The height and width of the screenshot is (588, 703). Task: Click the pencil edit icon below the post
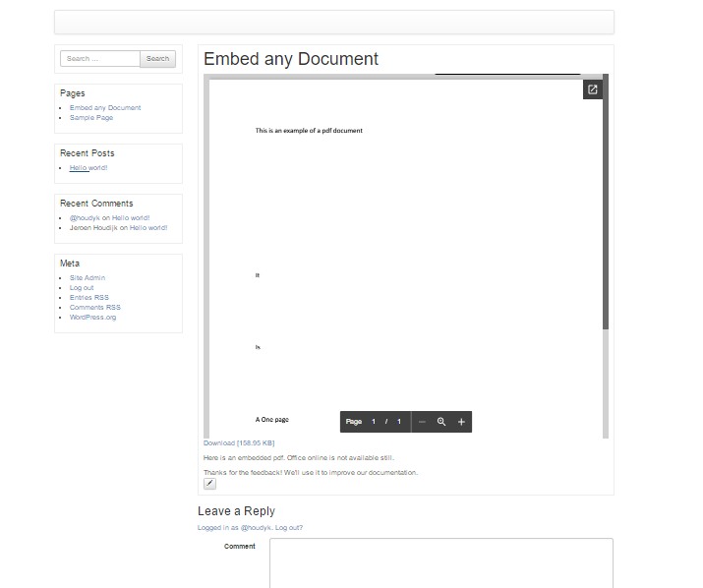209,483
